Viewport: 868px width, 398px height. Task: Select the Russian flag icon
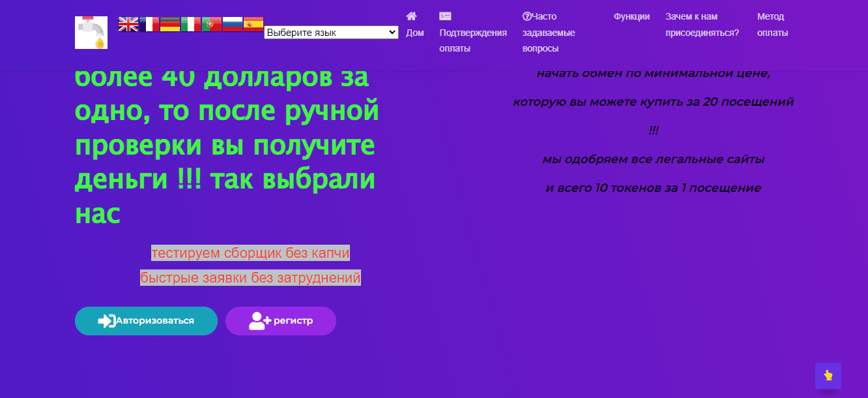(x=233, y=24)
